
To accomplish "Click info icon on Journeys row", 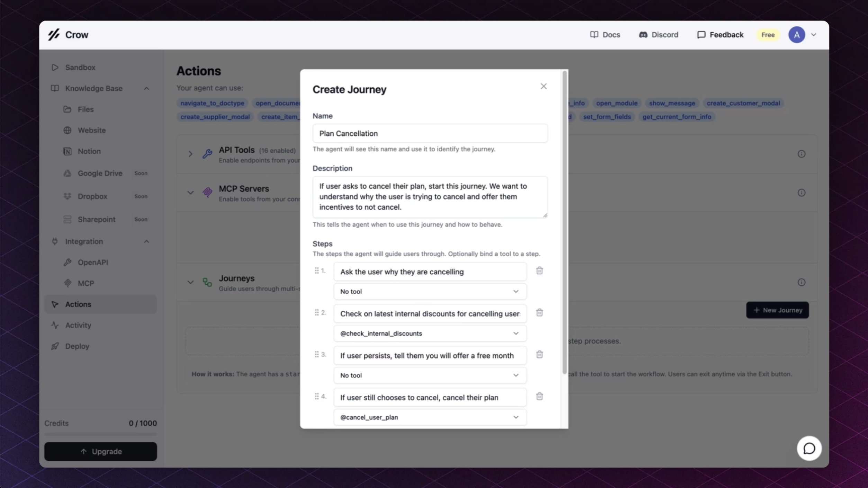I will 801,282.
